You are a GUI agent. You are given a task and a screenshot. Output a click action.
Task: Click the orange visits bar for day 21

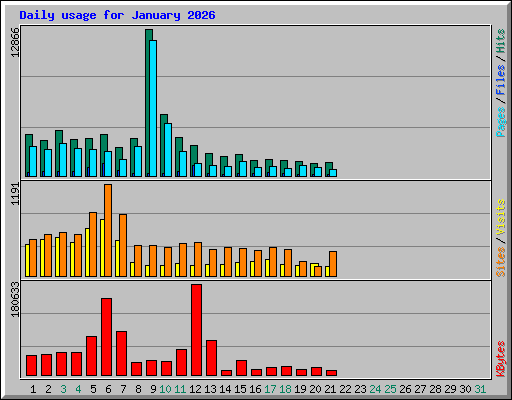(x=333, y=264)
